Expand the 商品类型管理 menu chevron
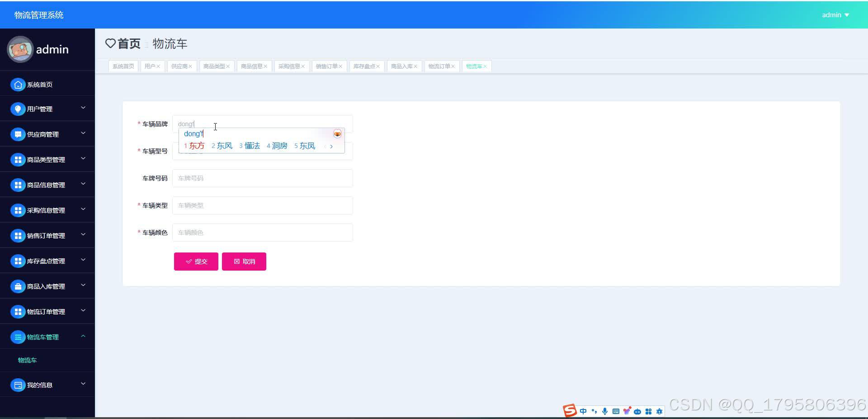 (x=83, y=158)
